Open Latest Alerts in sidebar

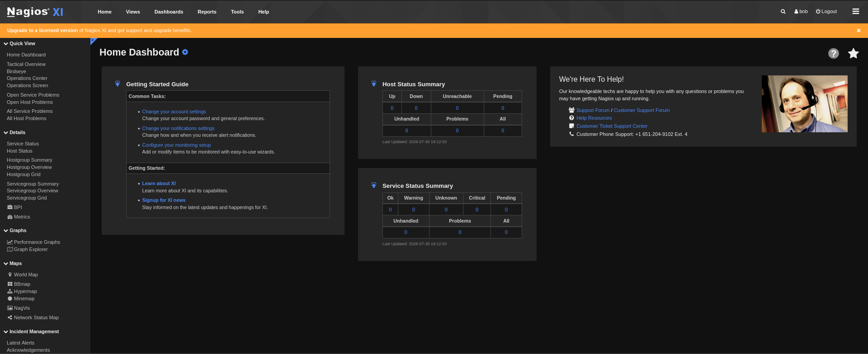pos(20,343)
